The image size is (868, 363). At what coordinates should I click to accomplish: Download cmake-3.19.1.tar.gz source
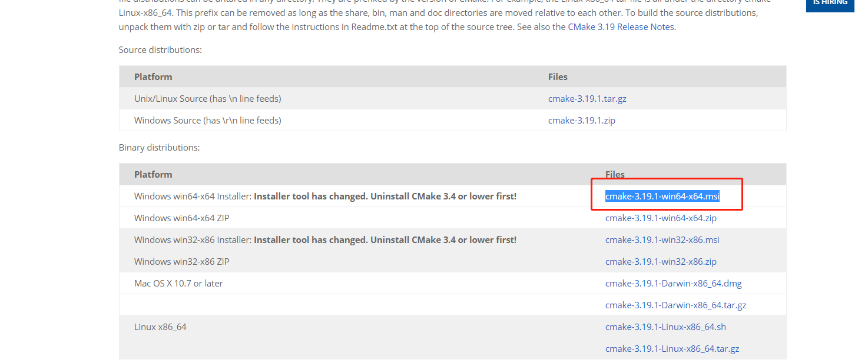[x=587, y=99]
